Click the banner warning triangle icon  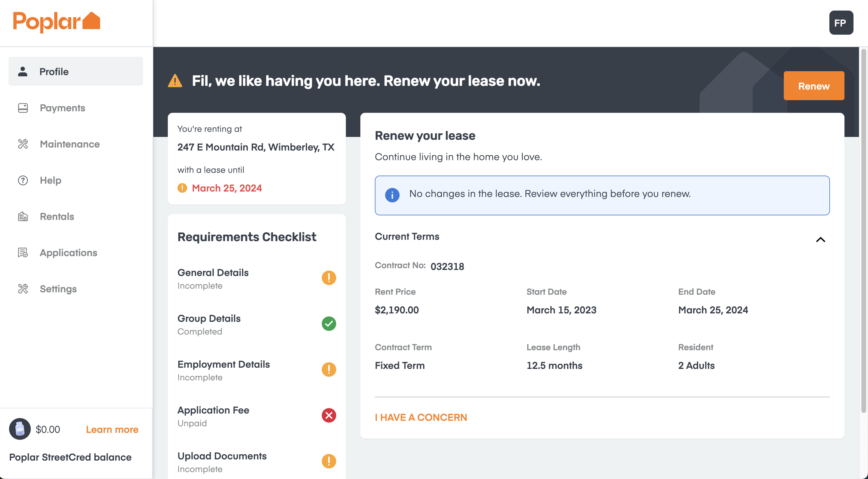point(175,81)
